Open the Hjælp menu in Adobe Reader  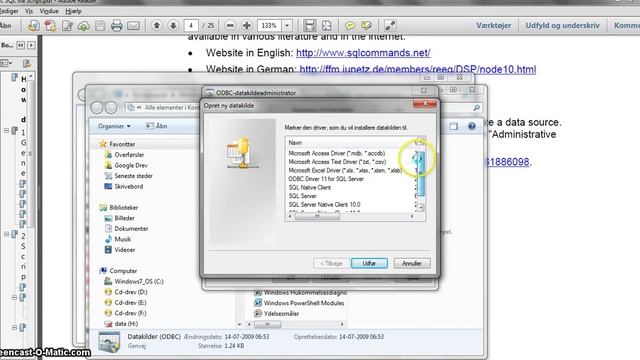click(73, 11)
